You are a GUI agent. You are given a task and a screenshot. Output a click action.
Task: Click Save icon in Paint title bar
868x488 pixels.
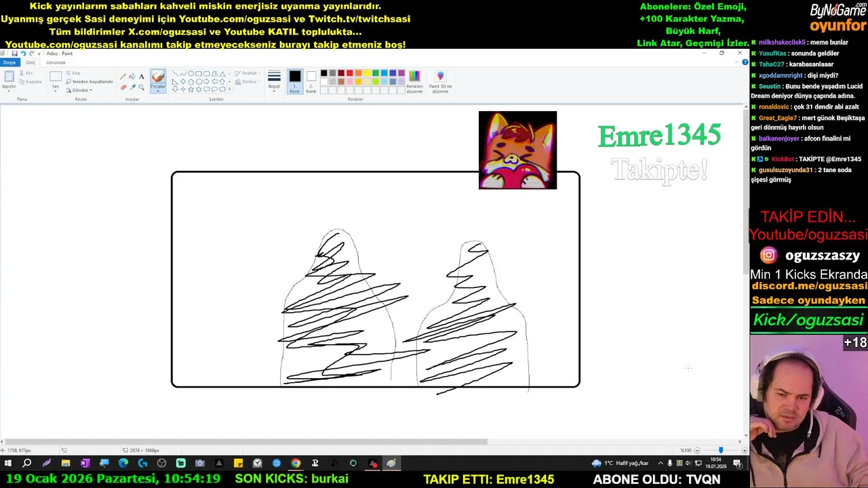point(14,54)
